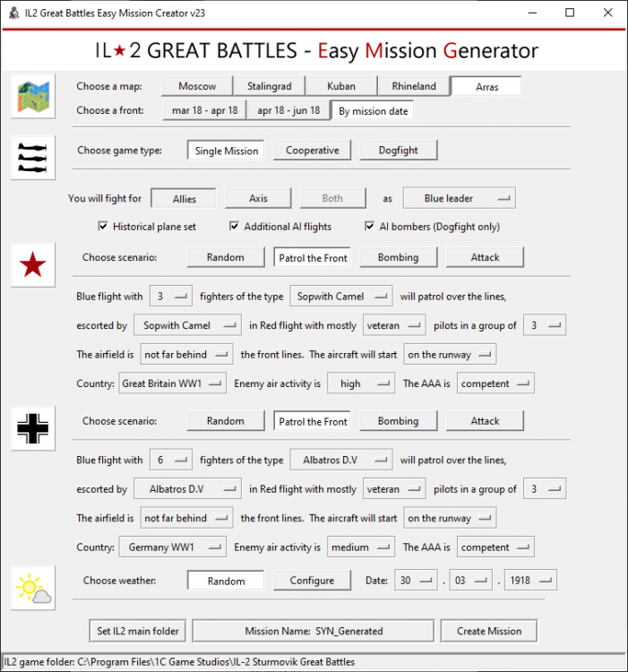The image size is (628, 672).
Task: Open Germany WW1 country dropdown
Action: click(x=173, y=547)
